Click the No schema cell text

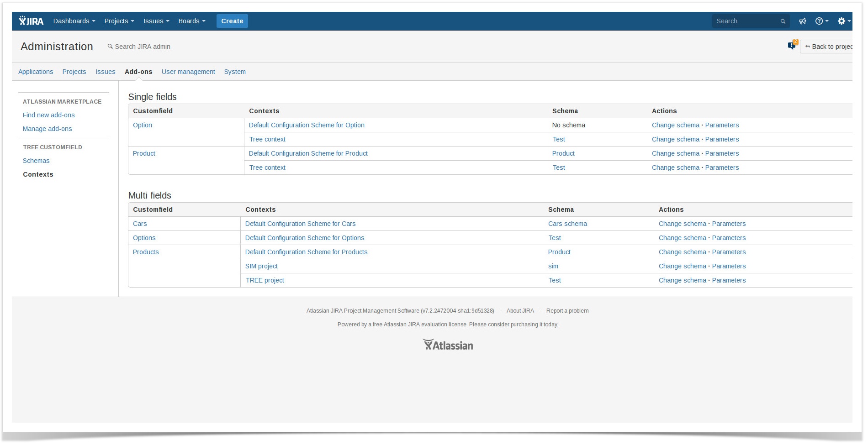click(x=568, y=125)
